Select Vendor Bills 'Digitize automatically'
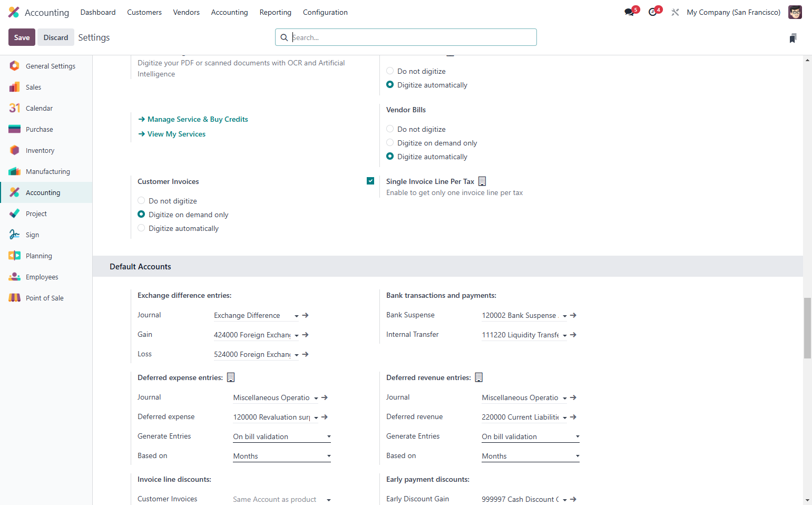Screen dimensions: 812x505 point(390,156)
